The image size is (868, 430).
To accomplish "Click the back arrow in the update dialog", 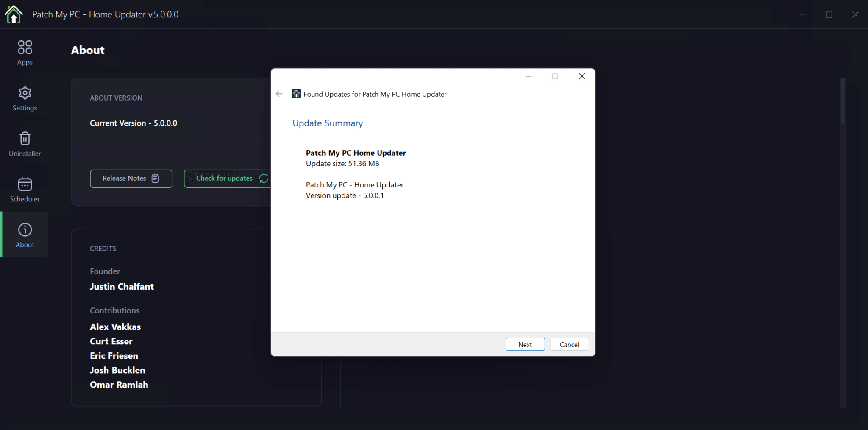I will click(x=279, y=94).
